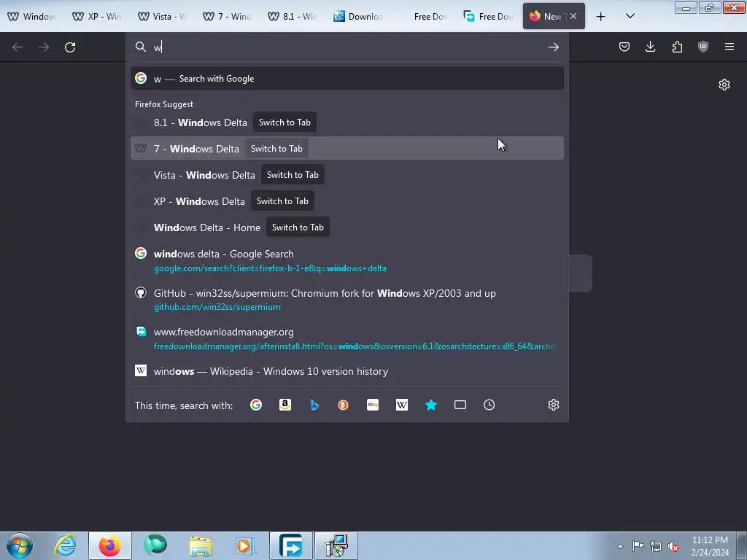The width and height of the screenshot is (747, 560).
Task: Select 'w — Search with Google' suggestion
Action: pyautogui.click(x=347, y=79)
